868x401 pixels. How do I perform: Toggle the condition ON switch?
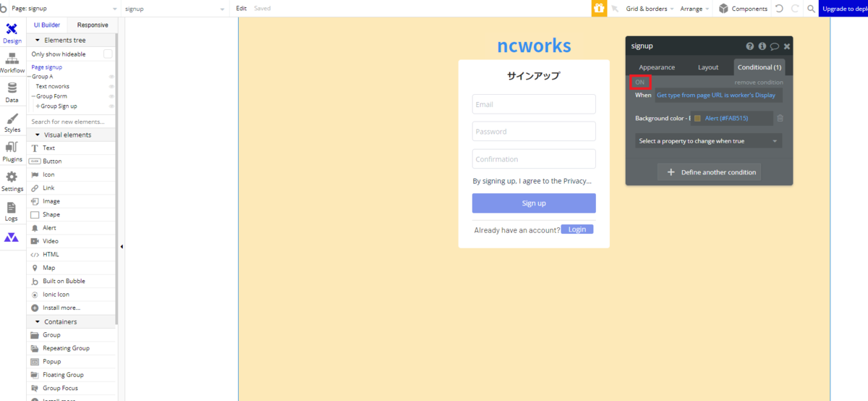(x=640, y=82)
